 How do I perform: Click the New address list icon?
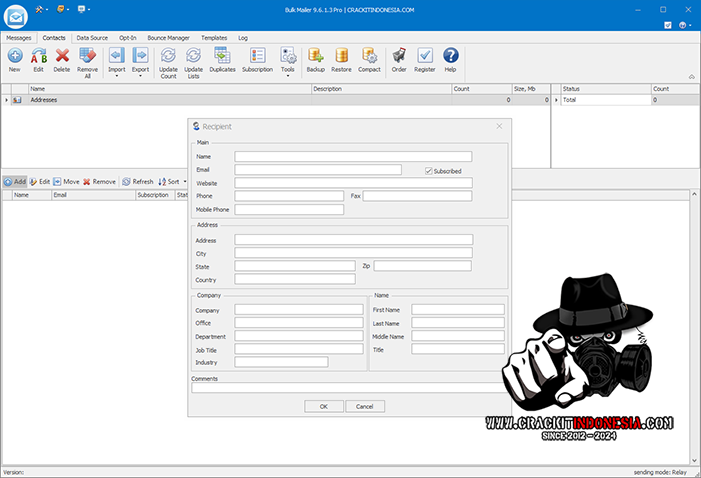pyautogui.click(x=14, y=58)
